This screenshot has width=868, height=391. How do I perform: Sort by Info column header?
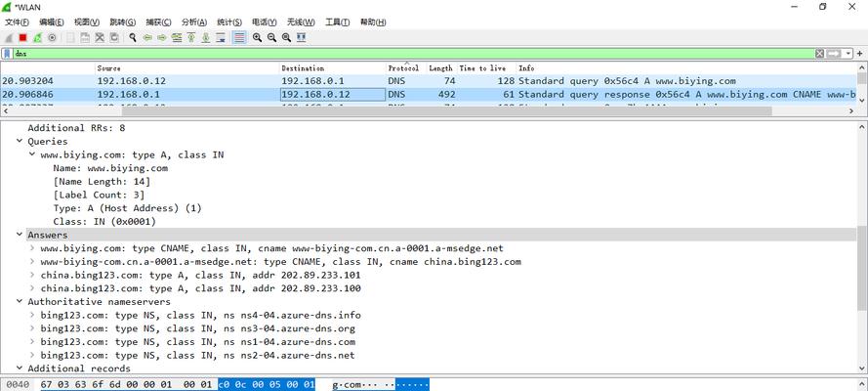click(686, 68)
